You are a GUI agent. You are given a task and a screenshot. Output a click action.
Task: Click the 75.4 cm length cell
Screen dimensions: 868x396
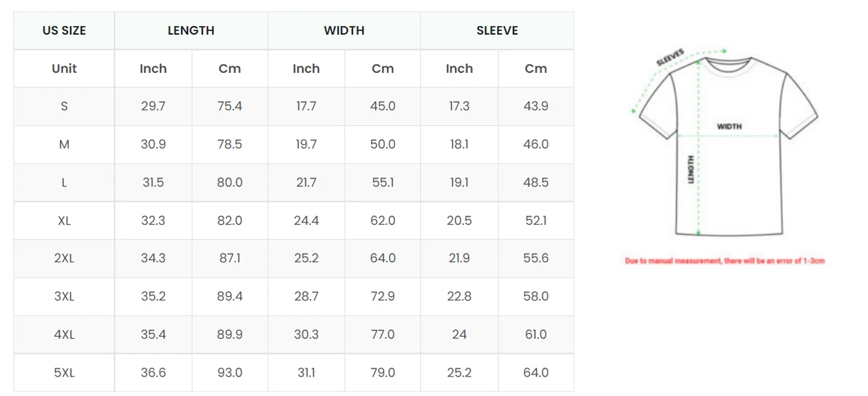point(229,106)
